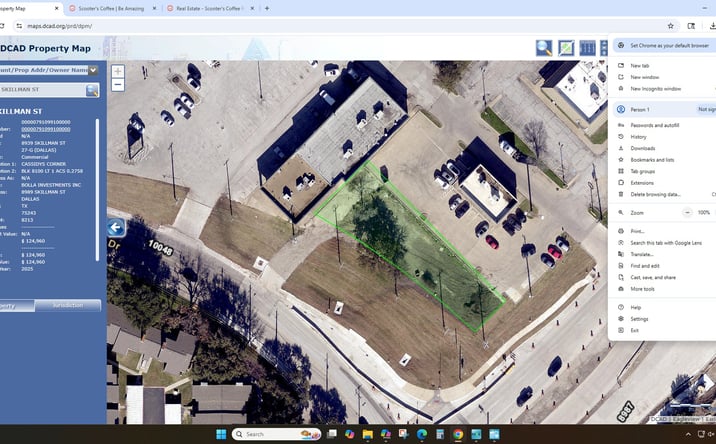Bookmark this page with star icon
The width and height of the screenshot is (716, 444).
[670, 26]
